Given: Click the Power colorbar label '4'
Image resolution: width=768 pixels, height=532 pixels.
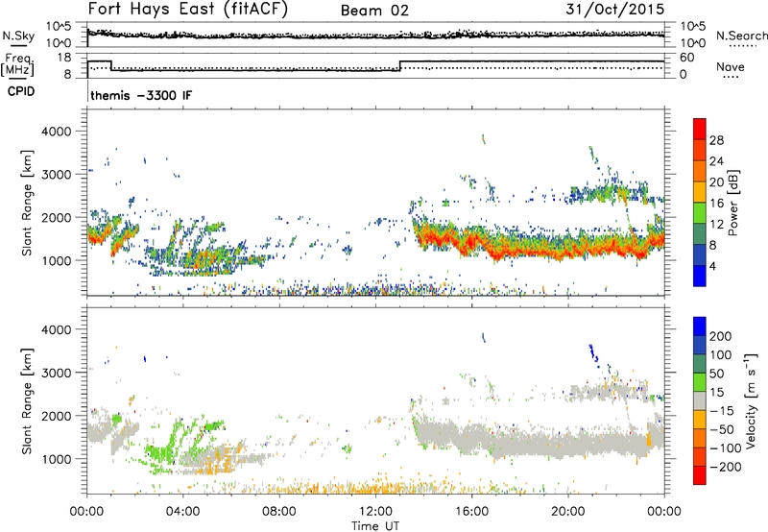Looking at the screenshot, I should (712, 266).
